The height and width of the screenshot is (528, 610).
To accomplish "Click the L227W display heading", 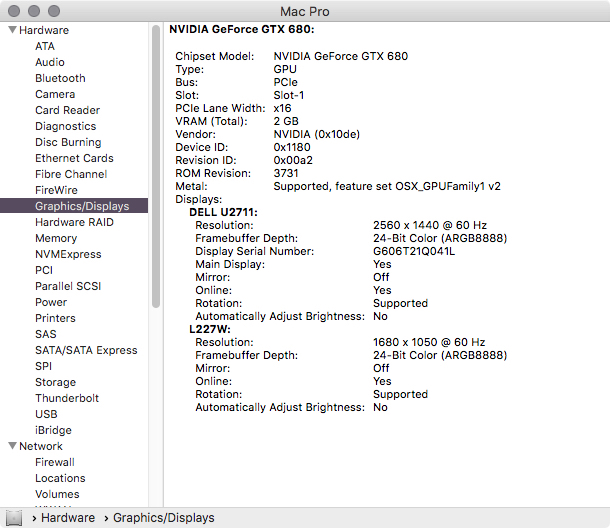I will point(210,329).
